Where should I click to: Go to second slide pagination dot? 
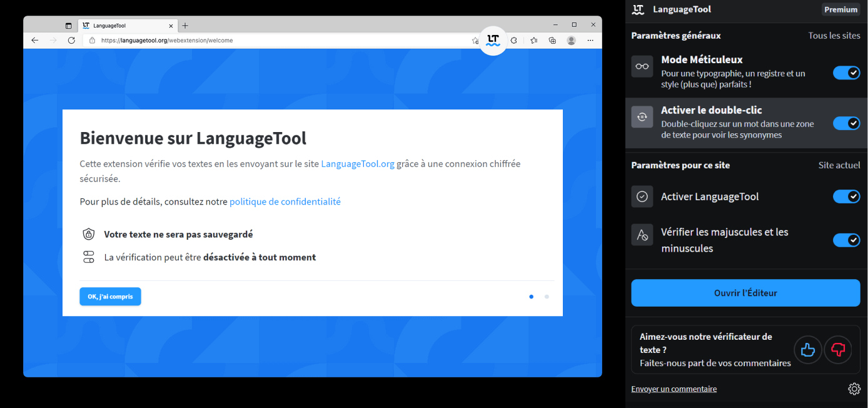click(x=547, y=297)
